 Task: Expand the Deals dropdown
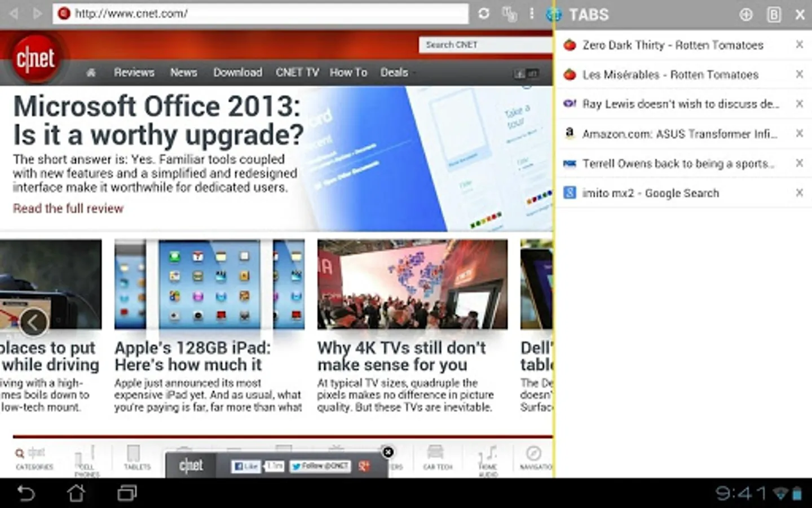pyautogui.click(x=398, y=72)
